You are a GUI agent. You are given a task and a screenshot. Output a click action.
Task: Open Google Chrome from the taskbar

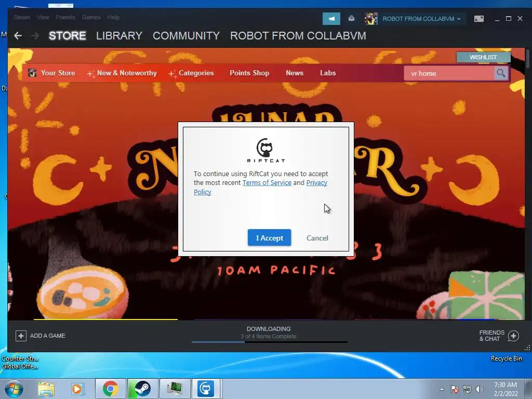110,389
